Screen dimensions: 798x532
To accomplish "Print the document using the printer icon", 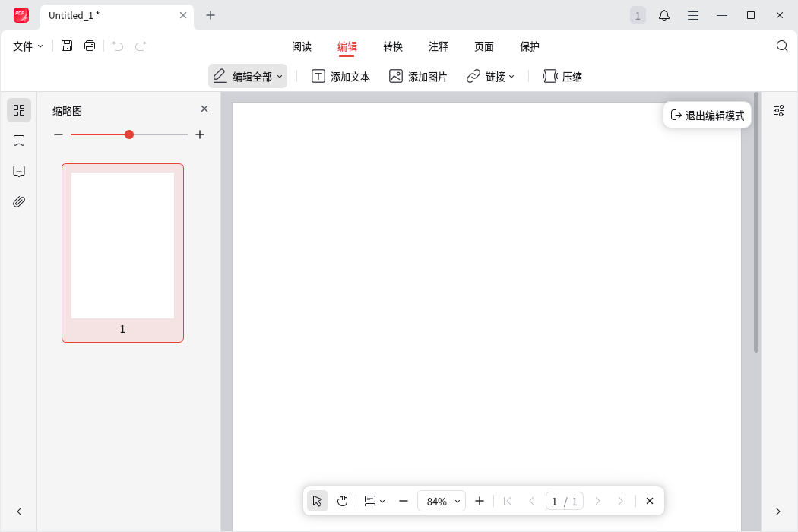I will click(x=90, y=46).
